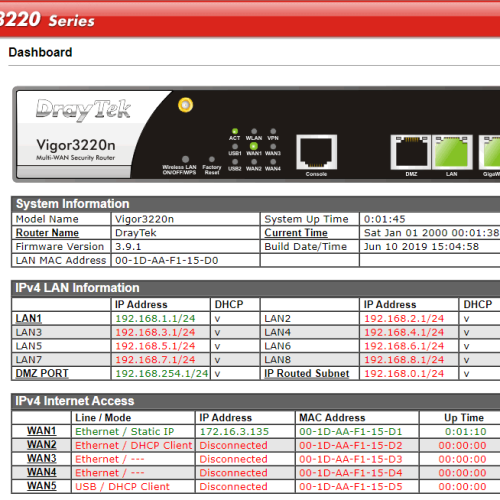This screenshot has height=500, width=500.
Task: Open WAN5 settings link
Action: click(x=42, y=486)
